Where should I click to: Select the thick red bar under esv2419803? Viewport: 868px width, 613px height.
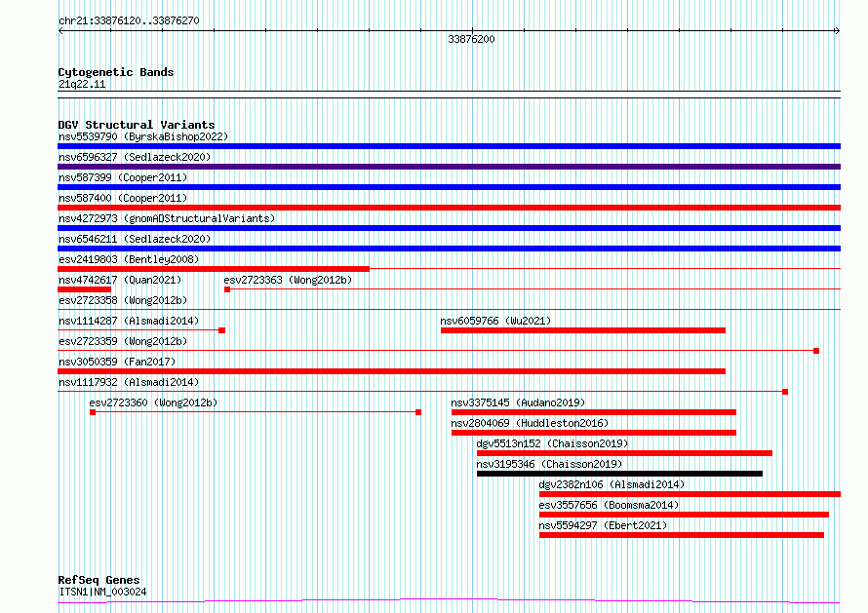point(214,269)
